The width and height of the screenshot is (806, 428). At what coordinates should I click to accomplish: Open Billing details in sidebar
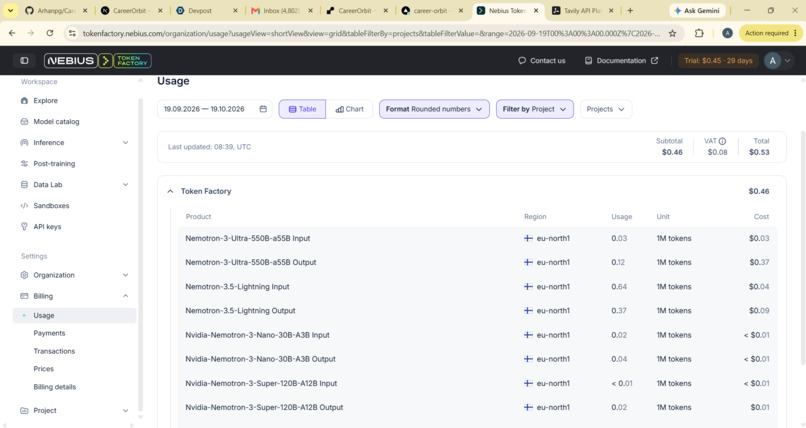point(54,387)
